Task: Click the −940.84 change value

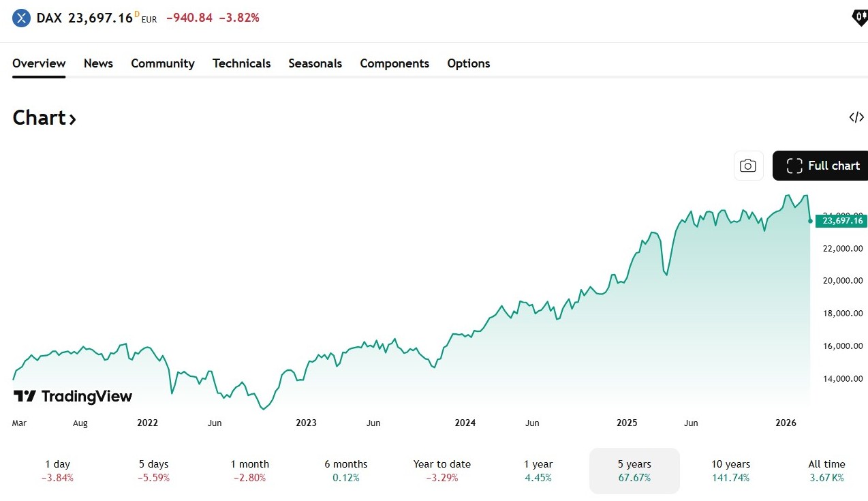Action: 189,18
